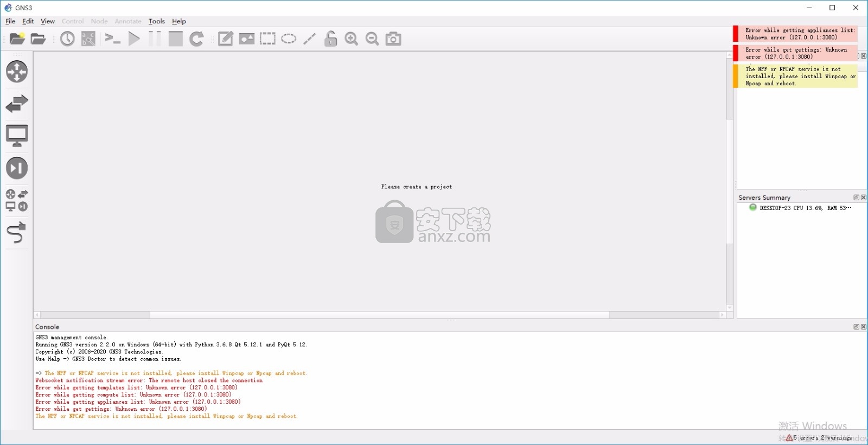
Task: Click 'Running GNS3 version 2.2.0' console line
Action: coord(171,345)
